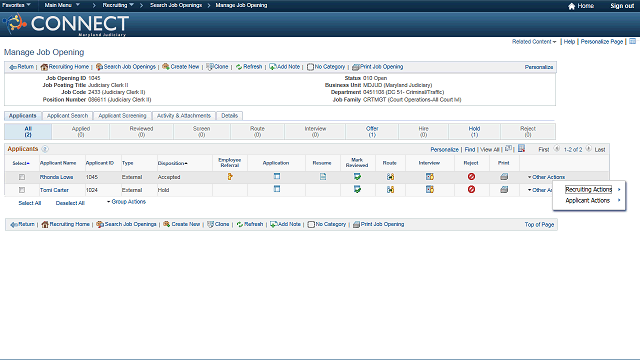Open Rhonda Lowe applicant link
The height and width of the screenshot is (360, 640).
[56, 177]
